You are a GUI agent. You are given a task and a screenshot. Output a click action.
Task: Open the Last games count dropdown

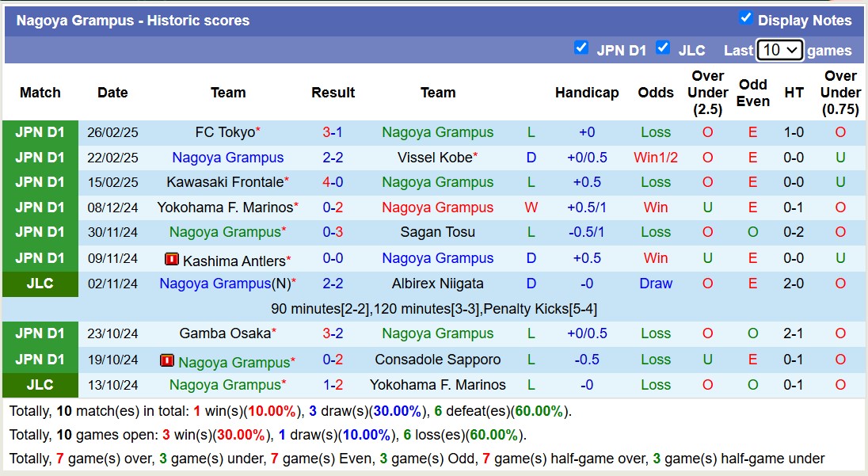pos(779,50)
